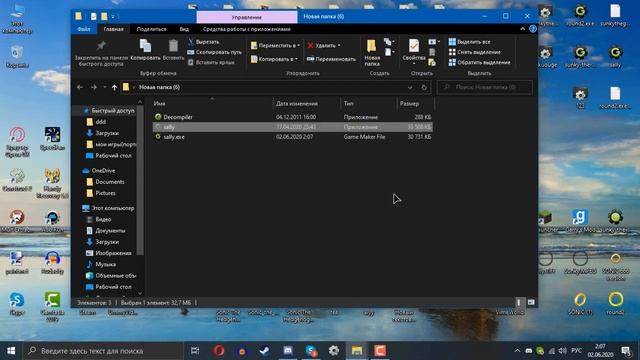The height and width of the screenshot is (360, 640).
Task: Sort by Name (Имя) column header
Action: point(160,104)
